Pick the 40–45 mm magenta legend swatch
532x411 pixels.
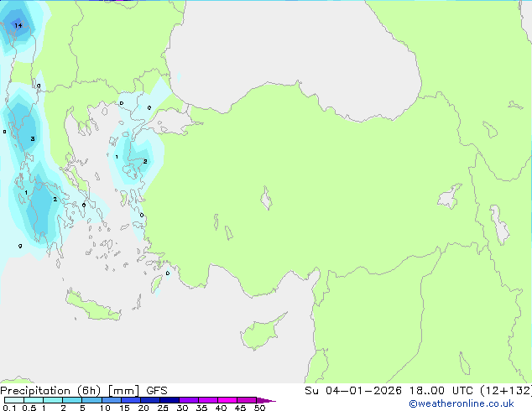(227, 400)
